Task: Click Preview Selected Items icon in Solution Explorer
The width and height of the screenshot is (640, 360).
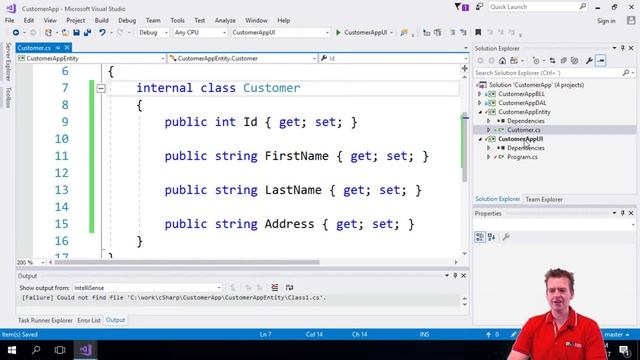Action: pyautogui.click(x=601, y=61)
